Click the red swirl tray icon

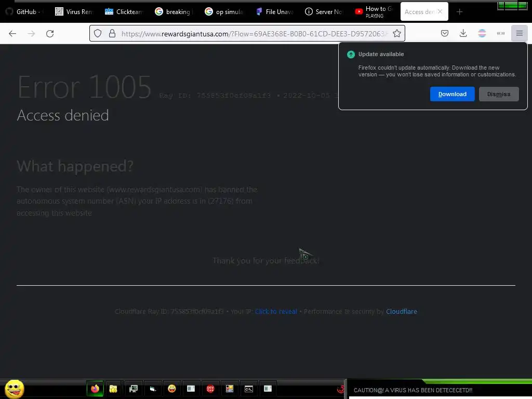click(x=341, y=389)
